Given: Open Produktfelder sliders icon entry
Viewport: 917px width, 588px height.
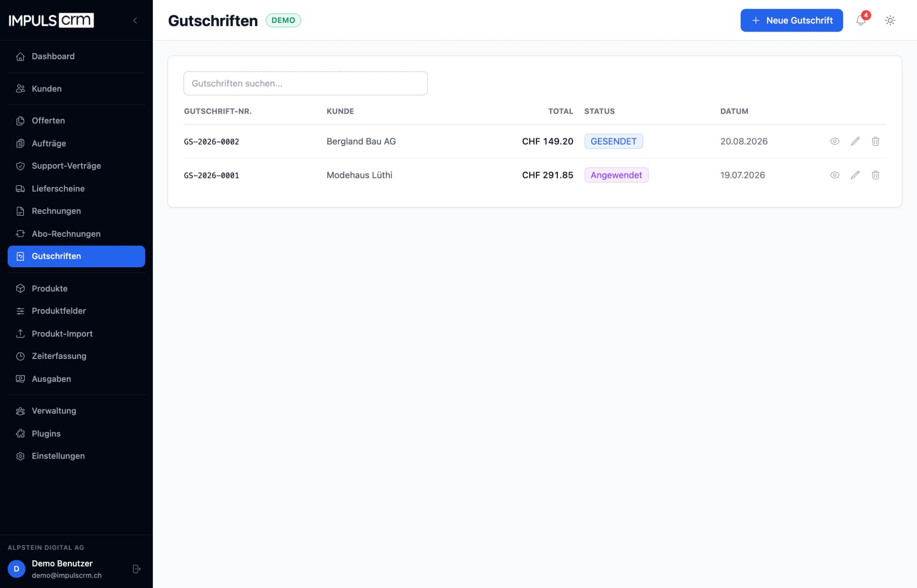Looking at the screenshot, I should point(76,311).
